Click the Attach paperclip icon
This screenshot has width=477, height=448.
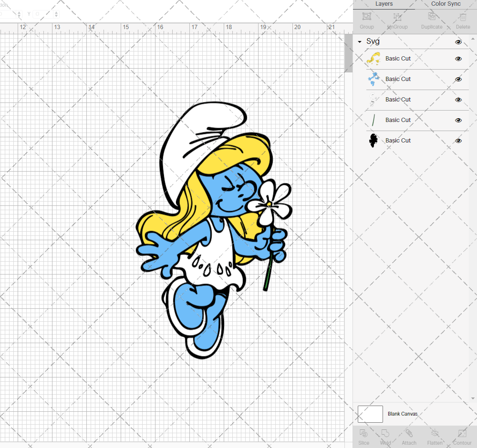pos(409,433)
